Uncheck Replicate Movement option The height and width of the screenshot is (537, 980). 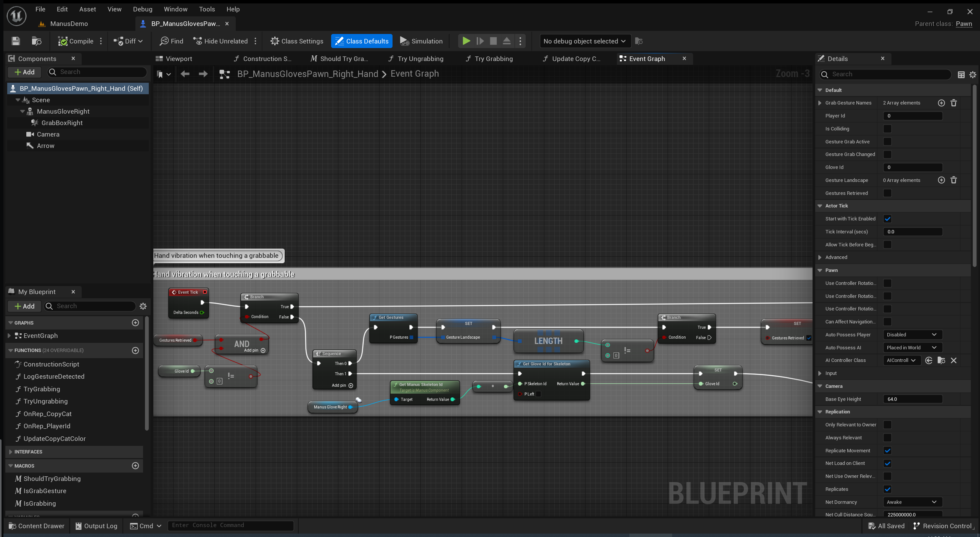click(x=887, y=451)
